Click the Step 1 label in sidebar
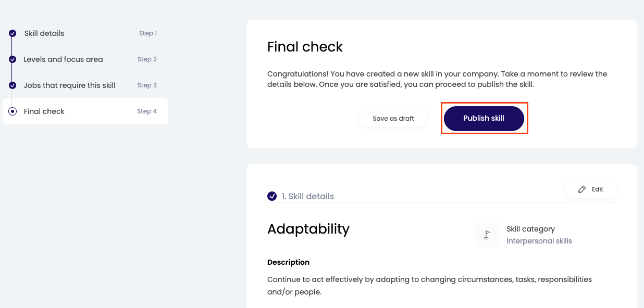The height and width of the screenshot is (308, 644). tap(147, 33)
